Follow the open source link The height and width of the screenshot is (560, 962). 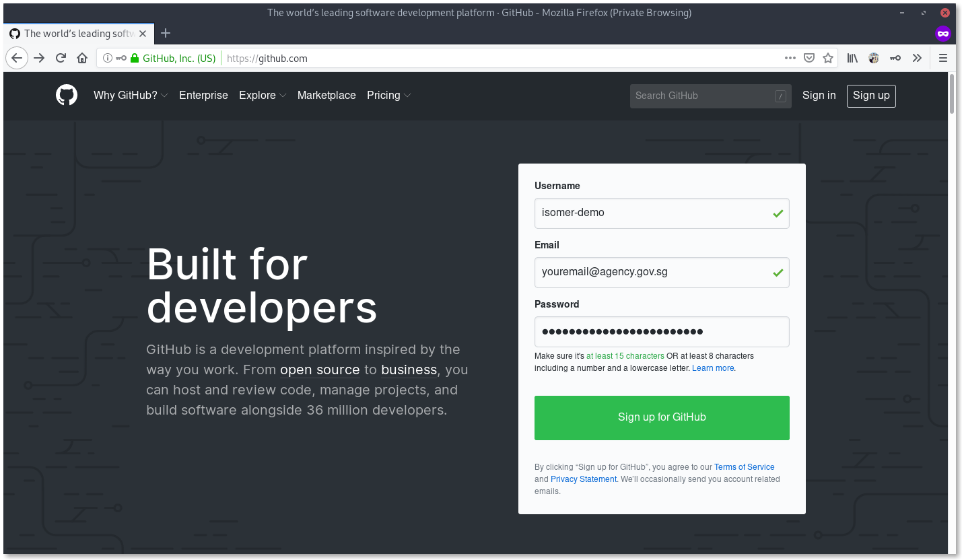[320, 370]
